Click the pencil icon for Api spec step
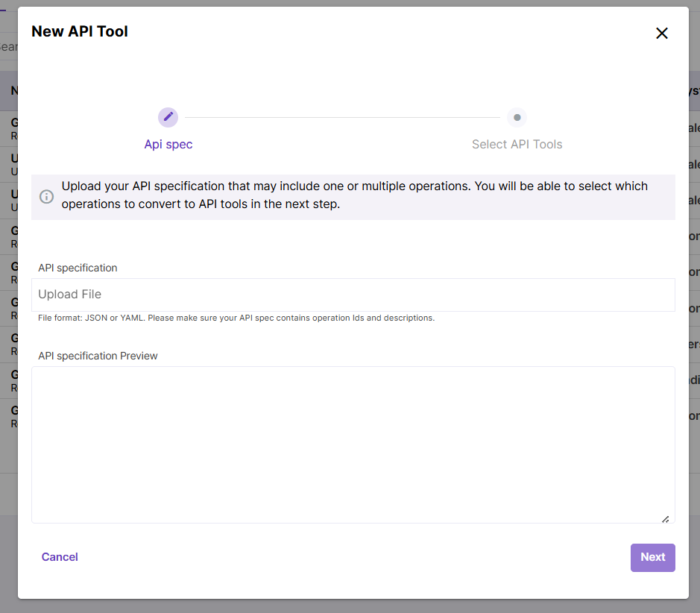The image size is (700, 613). pyautogui.click(x=168, y=117)
